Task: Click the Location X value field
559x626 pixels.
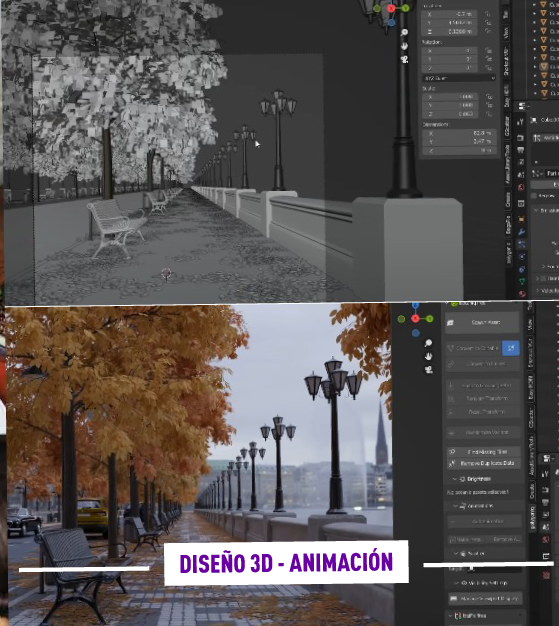Action: [x=450, y=14]
